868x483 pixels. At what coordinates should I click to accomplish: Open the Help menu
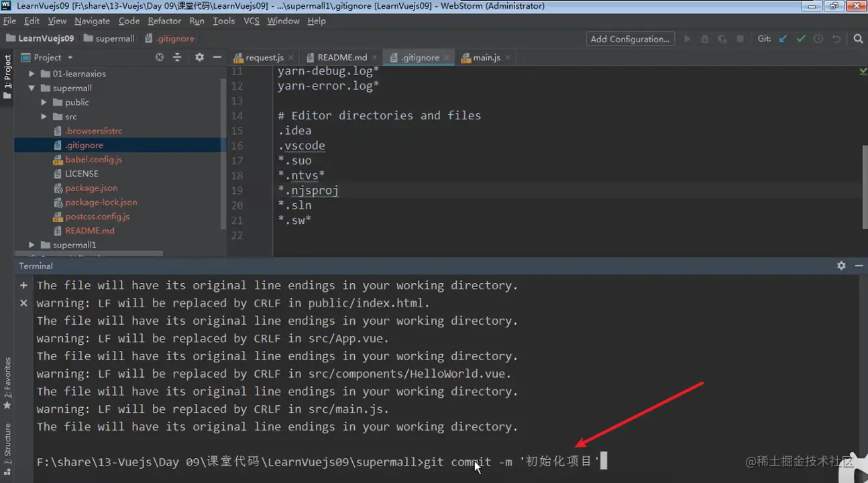tap(317, 21)
